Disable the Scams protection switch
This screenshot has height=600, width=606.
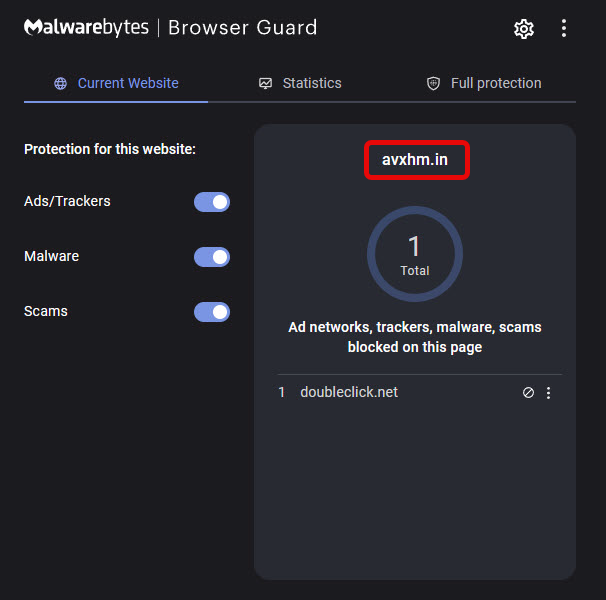coord(212,312)
